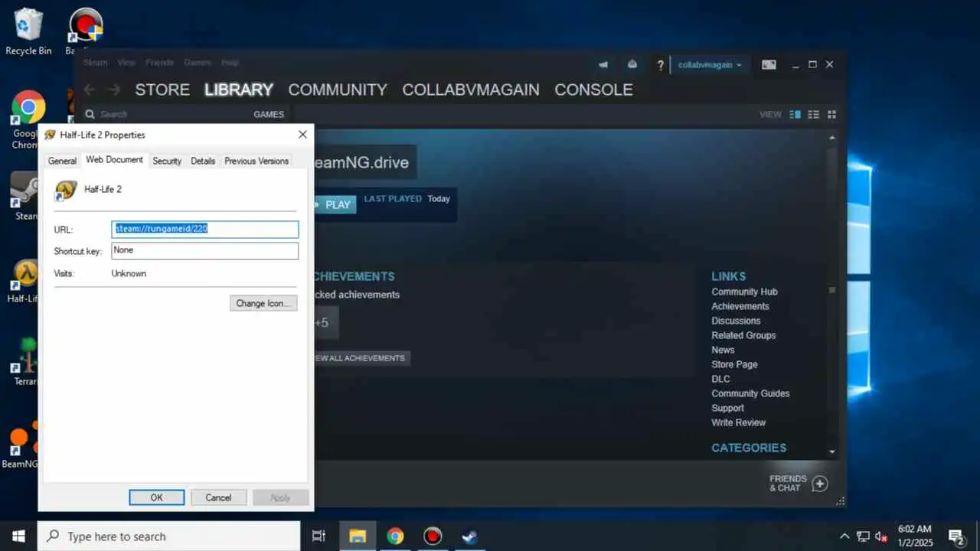Open the notification center icon
The height and width of the screenshot is (551, 980).
(955, 536)
